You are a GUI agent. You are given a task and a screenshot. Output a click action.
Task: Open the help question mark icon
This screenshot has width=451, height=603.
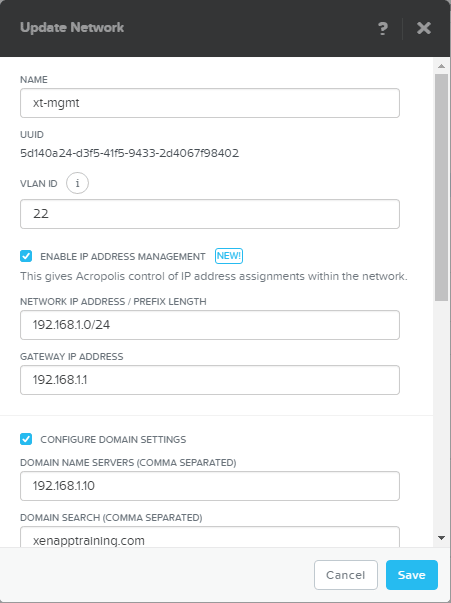click(x=383, y=28)
